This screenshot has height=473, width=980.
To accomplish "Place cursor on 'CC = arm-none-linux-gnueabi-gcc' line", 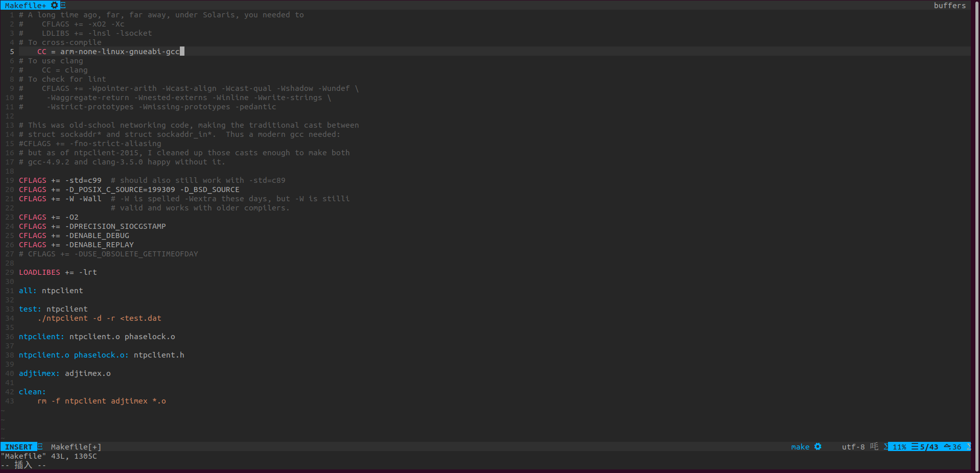I will [x=108, y=51].
